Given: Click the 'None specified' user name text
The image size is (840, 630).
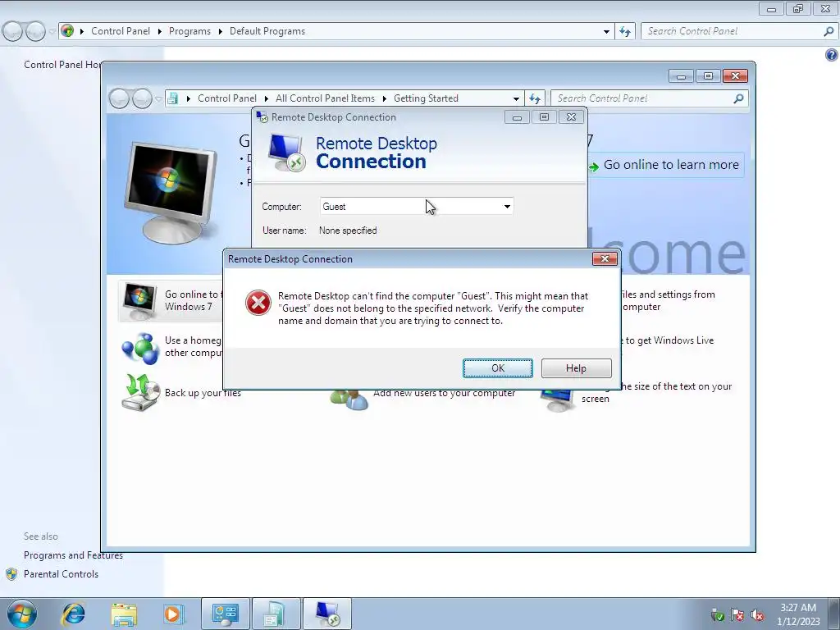Looking at the screenshot, I should click(348, 231).
